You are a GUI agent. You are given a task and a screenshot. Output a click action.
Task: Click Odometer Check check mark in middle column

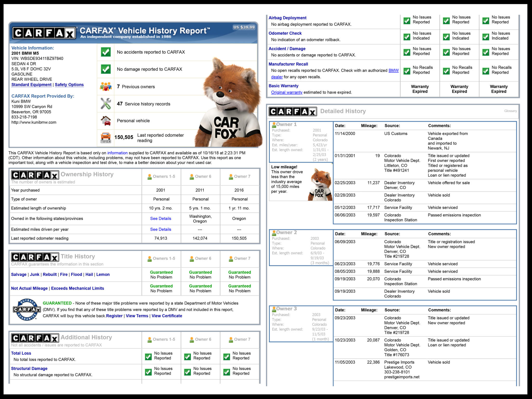click(x=446, y=37)
